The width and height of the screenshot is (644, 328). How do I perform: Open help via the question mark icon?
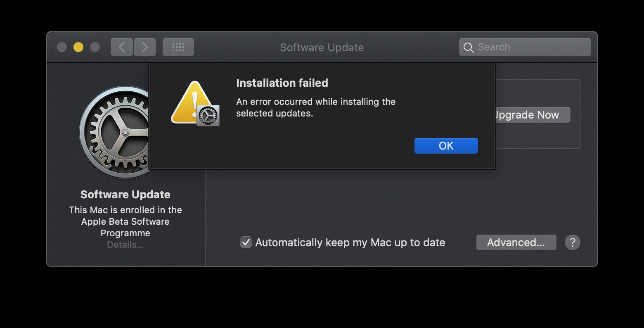[x=573, y=242]
